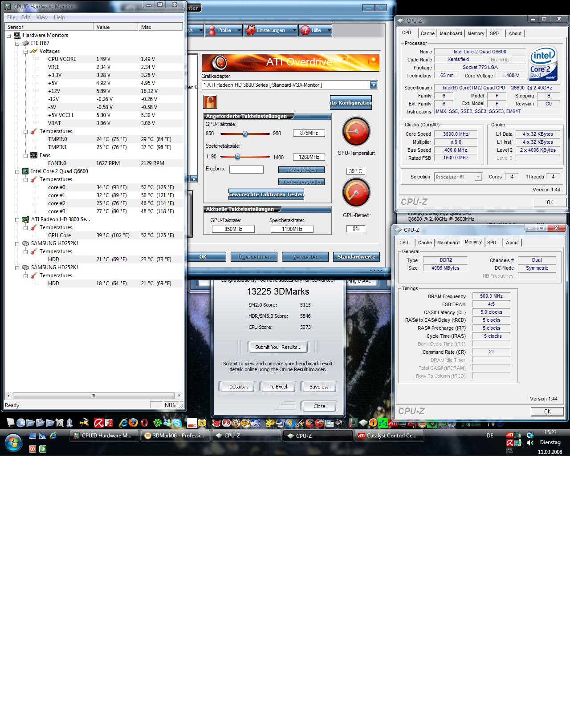Image resolution: width=570 pixels, height=728 pixels.
Task: Collapse the ATI Radeon HD 3800 node
Action: pos(17,219)
